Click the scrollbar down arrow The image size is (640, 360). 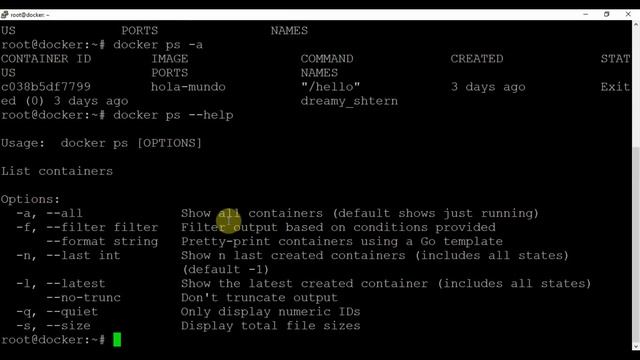[636, 347]
